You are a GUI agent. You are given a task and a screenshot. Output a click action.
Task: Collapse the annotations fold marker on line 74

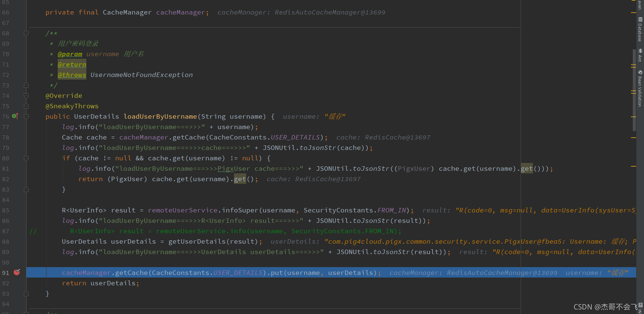pos(26,96)
